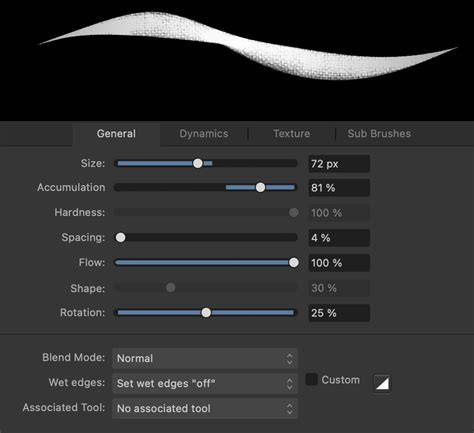
Task: Click the Flow slider handle
Action: [294, 263]
